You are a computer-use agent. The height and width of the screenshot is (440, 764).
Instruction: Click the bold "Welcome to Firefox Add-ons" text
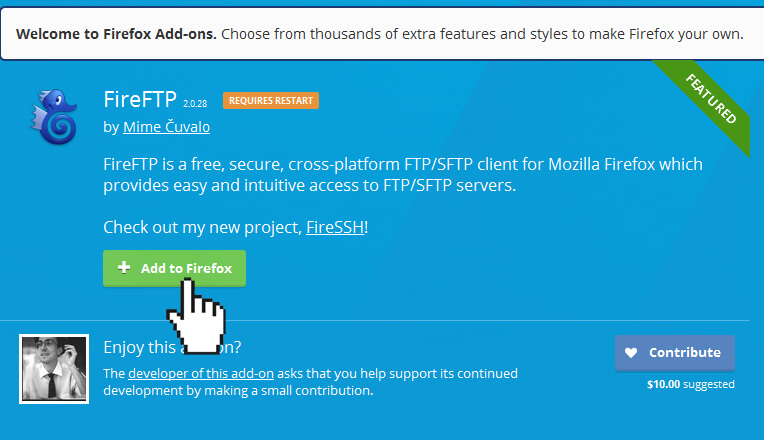coord(116,34)
